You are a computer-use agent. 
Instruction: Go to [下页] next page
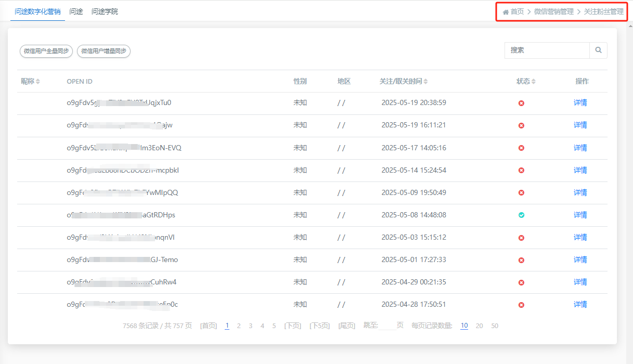pyautogui.click(x=292, y=326)
